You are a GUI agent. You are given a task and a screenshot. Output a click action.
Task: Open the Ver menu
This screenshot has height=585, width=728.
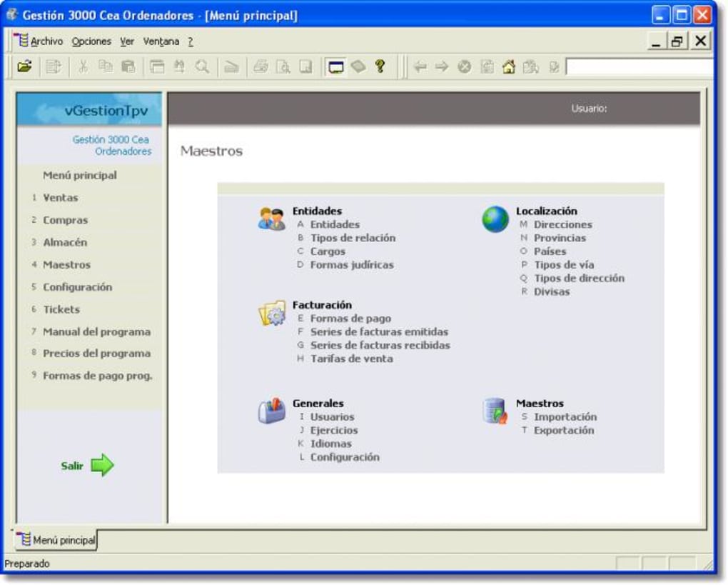tap(127, 41)
